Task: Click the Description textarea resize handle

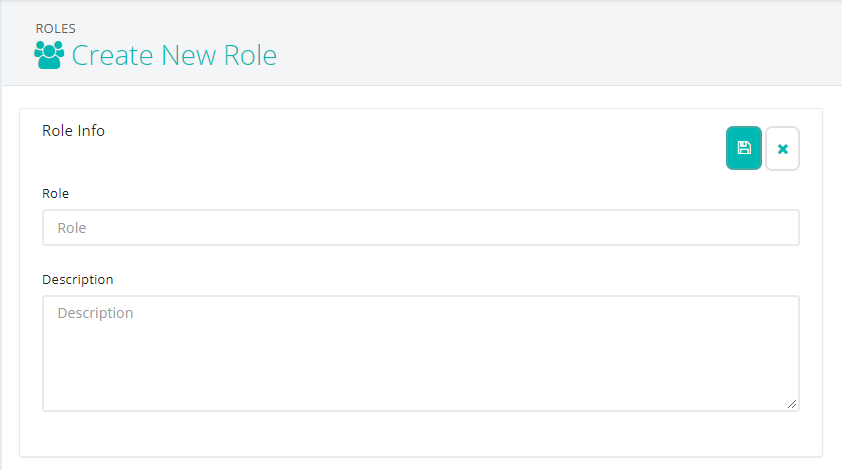Action: [x=792, y=403]
